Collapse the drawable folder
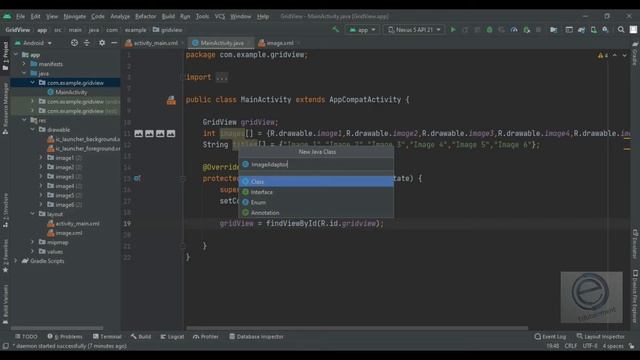This screenshot has width=640, height=360. tap(33, 130)
